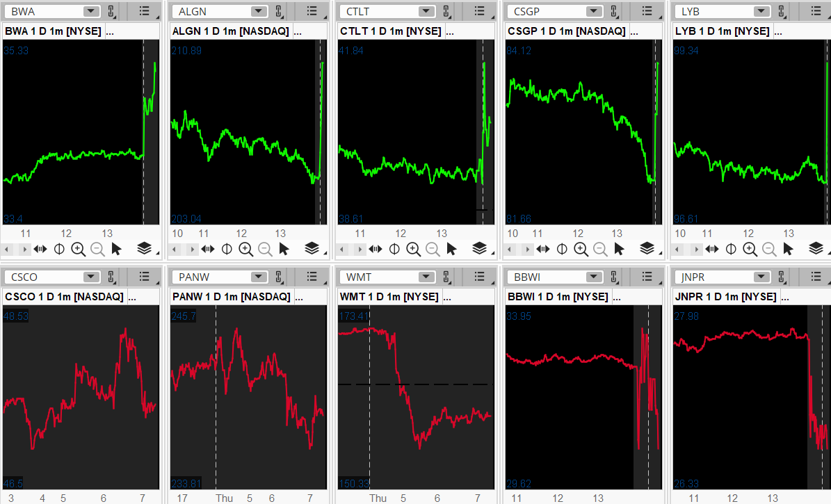Zoom out on the CTLT chart
This screenshot has width=831, height=504.
[x=433, y=249]
